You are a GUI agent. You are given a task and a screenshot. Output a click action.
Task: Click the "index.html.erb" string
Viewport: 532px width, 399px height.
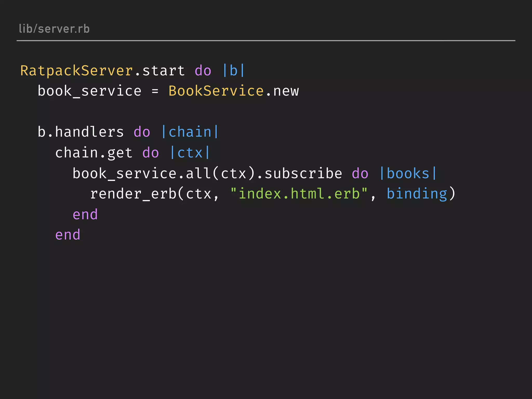299,194
